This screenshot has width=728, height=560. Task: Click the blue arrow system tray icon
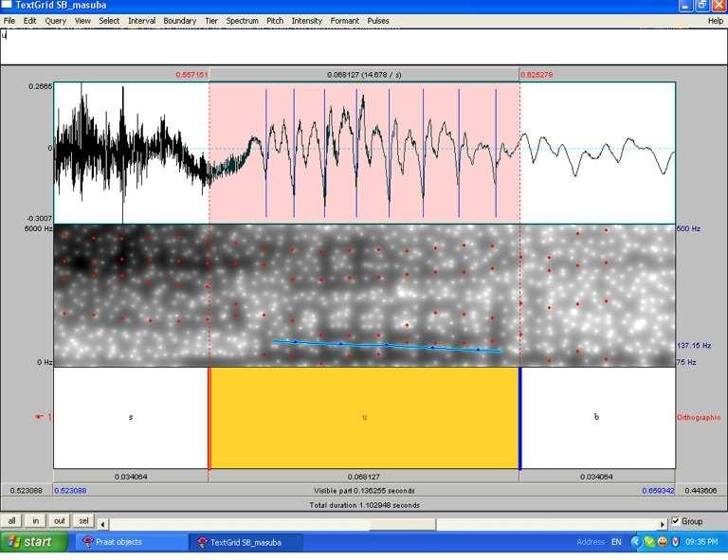[636, 541]
